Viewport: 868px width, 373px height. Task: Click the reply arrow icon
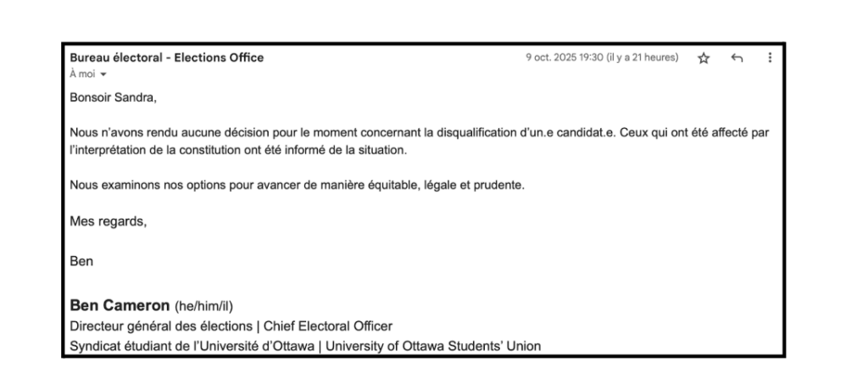tap(737, 58)
